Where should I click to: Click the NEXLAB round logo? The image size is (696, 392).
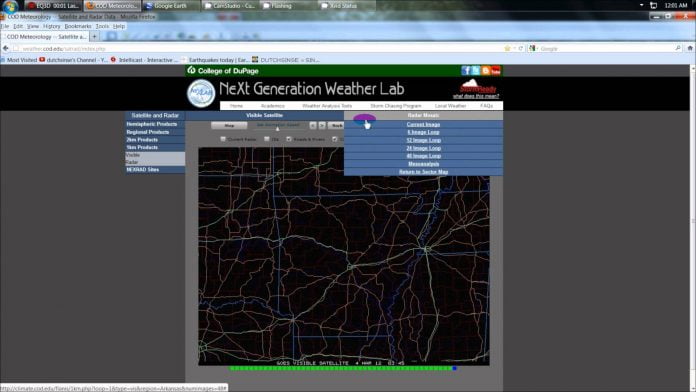point(201,93)
